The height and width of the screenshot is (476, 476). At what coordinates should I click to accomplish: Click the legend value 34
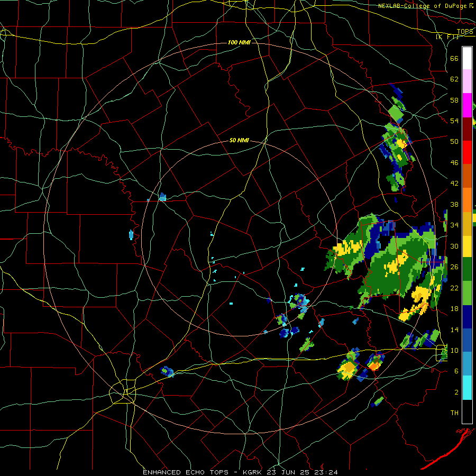coord(454,225)
